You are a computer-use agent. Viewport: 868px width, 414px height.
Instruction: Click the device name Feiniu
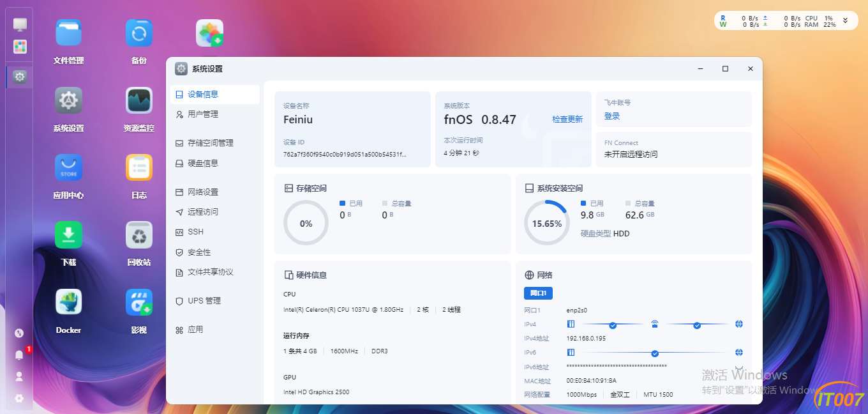298,119
